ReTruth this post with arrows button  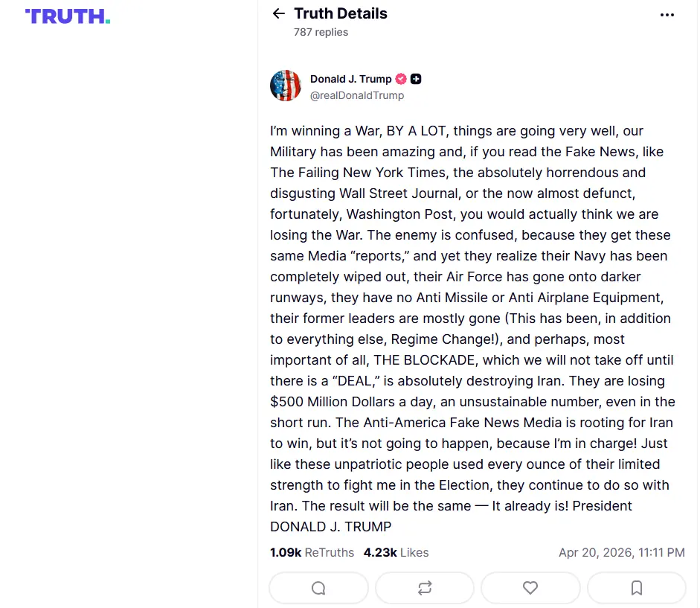point(425,588)
